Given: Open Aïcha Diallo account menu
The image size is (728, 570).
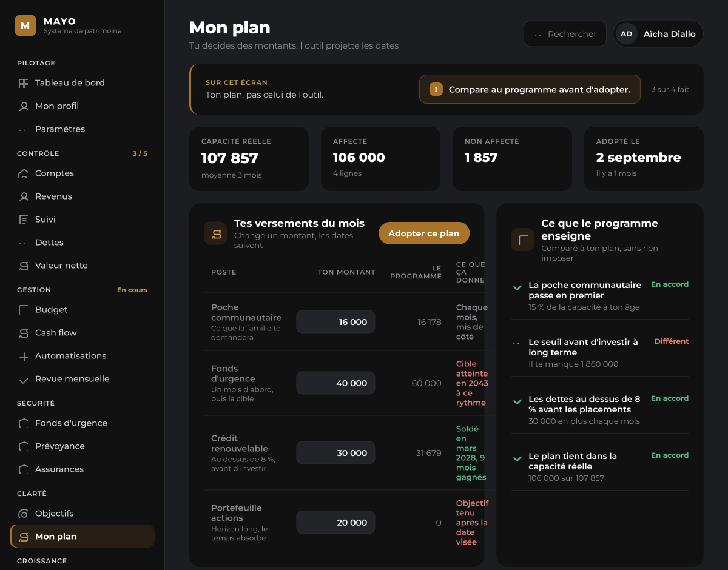Looking at the screenshot, I should (658, 34).
